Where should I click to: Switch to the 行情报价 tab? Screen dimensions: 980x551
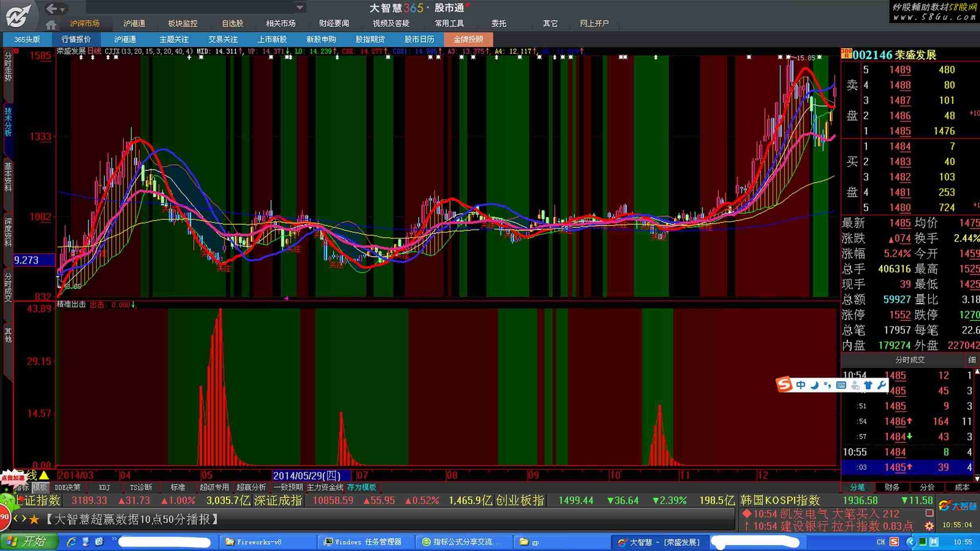pyautogui.click(x=76, y=39)
